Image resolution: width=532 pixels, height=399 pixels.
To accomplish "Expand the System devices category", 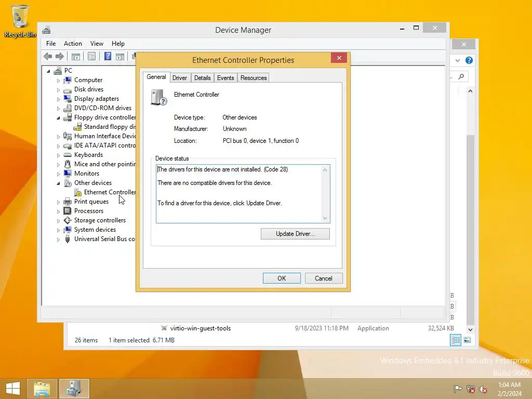I will coord(58,230).
